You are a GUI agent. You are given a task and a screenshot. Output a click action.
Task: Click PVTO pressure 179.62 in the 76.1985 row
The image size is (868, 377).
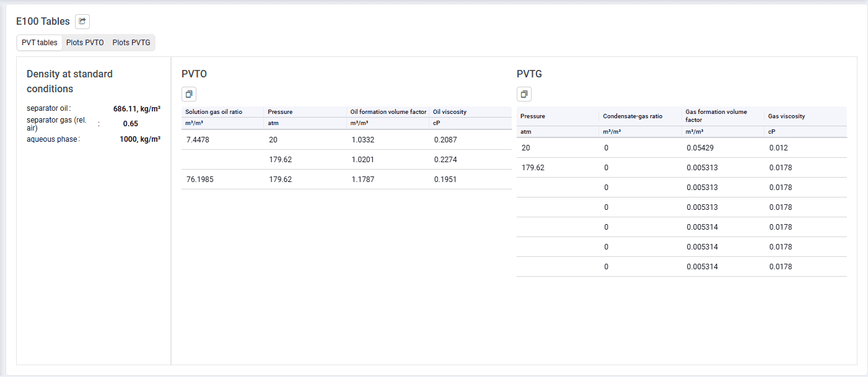[280, 180]
